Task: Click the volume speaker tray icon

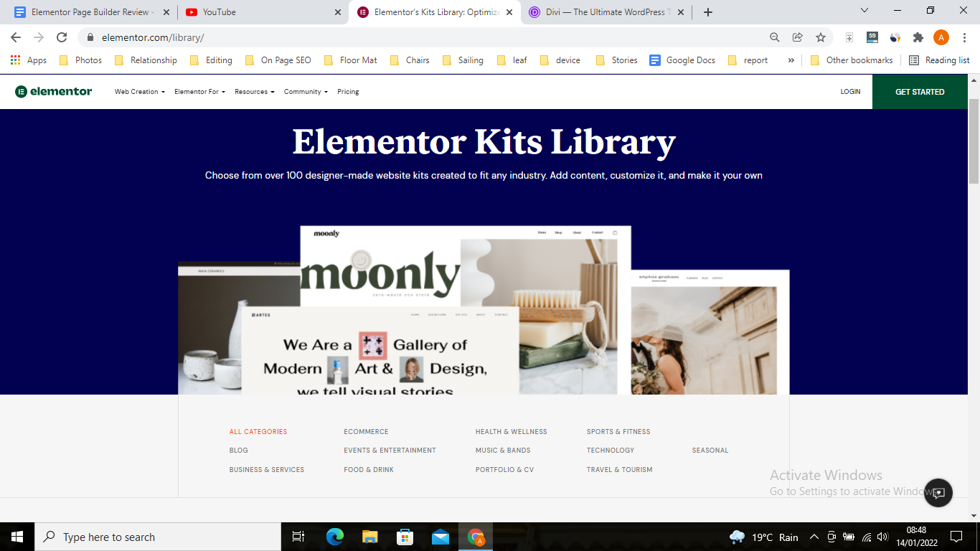Action: pos(882,537)
